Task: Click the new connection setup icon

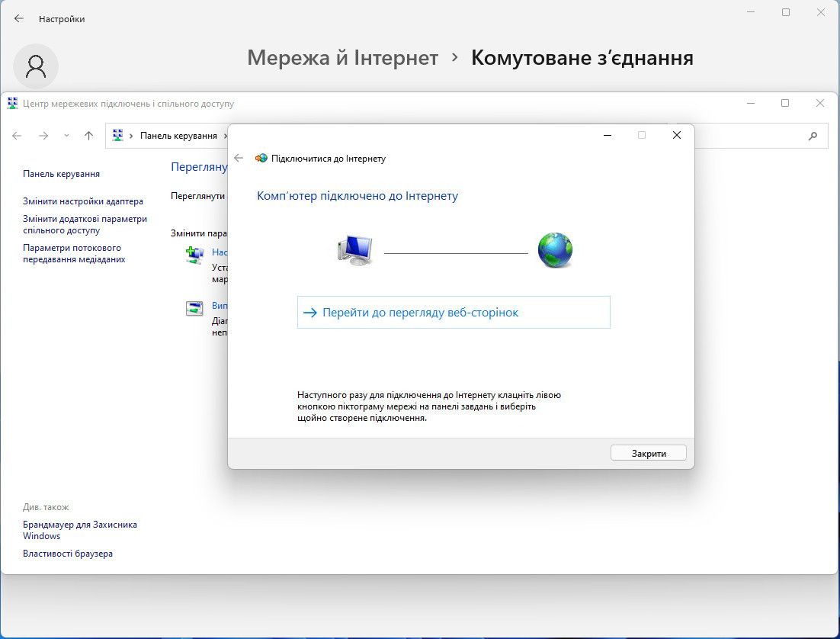Action: click(194, 255)
